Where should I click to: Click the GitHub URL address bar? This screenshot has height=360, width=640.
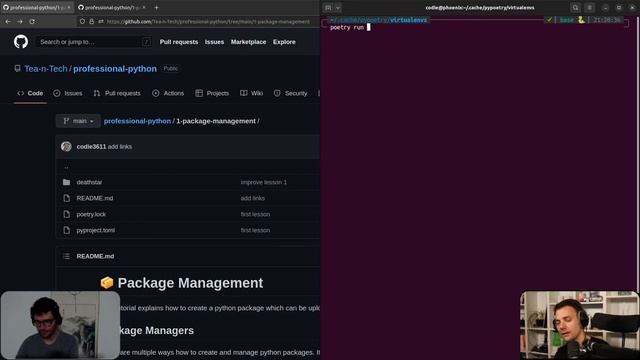208,22
